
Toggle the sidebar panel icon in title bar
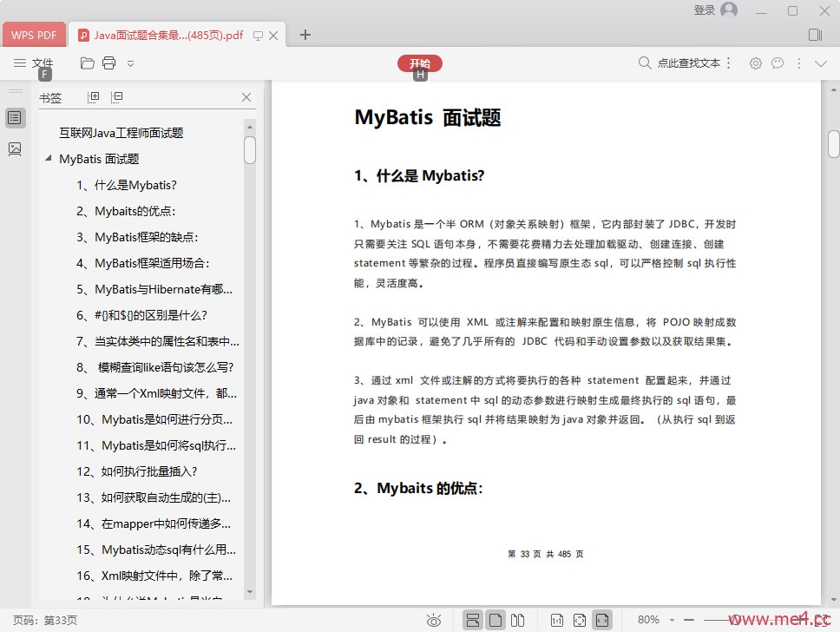(x=816, y=35)
